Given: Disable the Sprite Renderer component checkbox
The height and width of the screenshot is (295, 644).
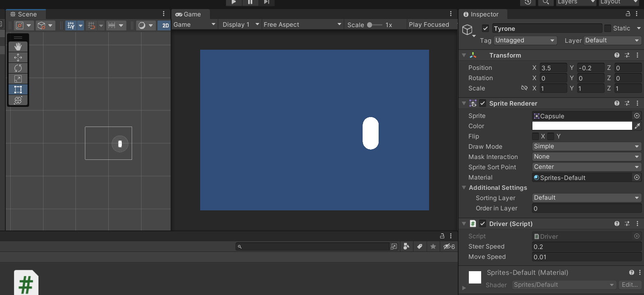Looking at the screenshot, I should coord(483,104).
